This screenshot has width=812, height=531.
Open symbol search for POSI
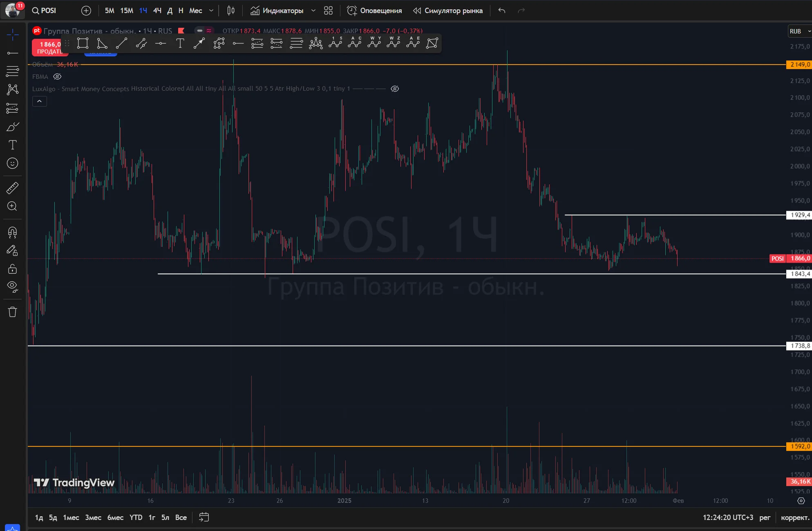coord(44,11)
